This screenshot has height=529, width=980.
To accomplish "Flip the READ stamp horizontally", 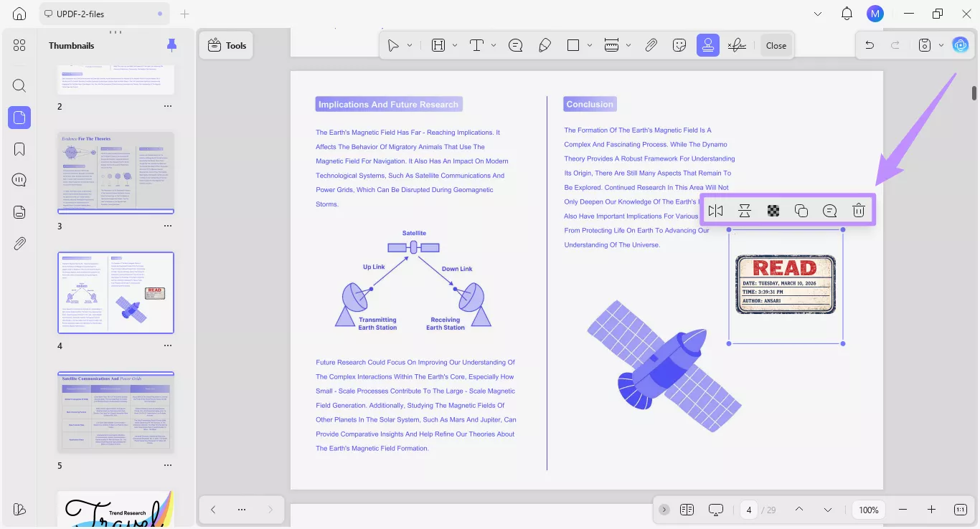I will pyautogui.click(x=715, y=210).
